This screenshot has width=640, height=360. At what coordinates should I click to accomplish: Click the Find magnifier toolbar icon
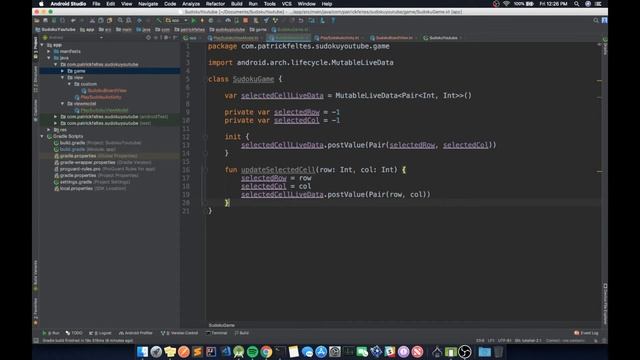coord(120,20)
